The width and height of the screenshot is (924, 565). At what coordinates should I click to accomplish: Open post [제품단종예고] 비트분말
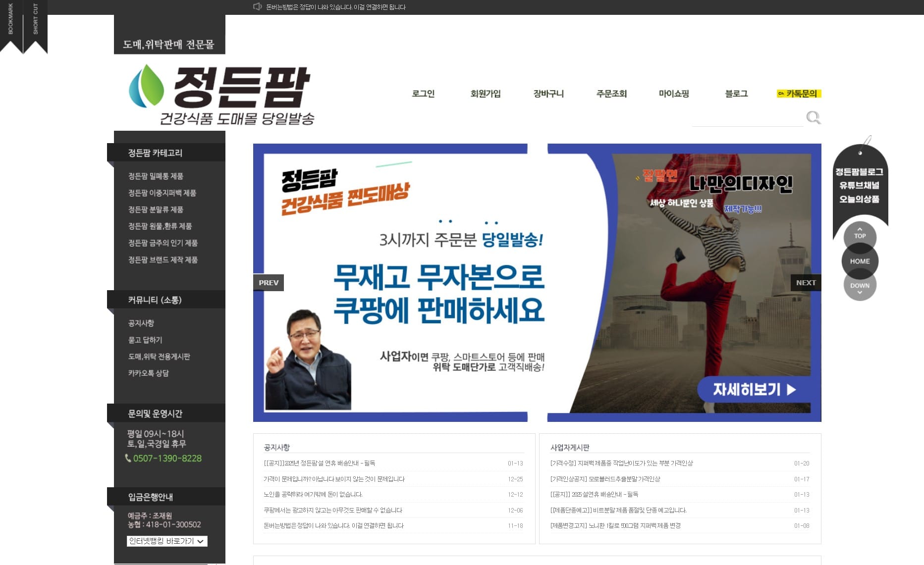click(618, 510)
